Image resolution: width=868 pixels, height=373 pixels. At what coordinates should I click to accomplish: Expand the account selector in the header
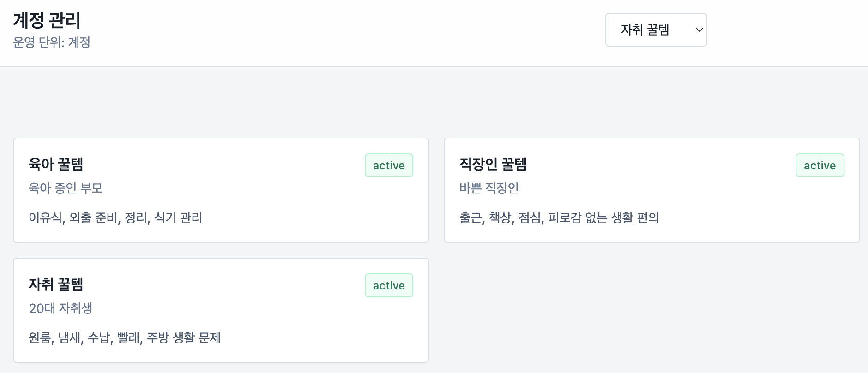pyautogui.click(x=656, y=30)
